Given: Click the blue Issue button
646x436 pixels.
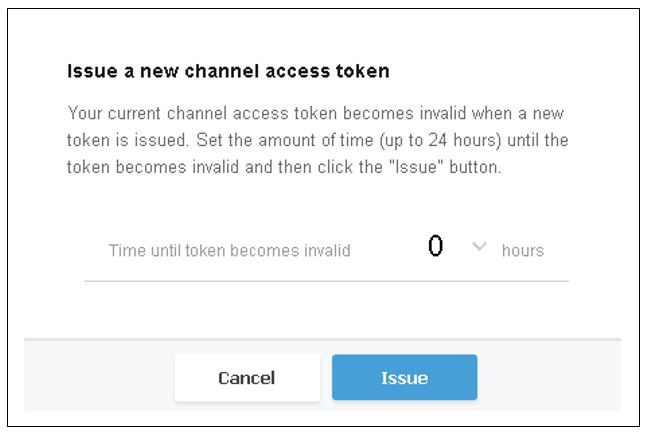Looking at the screenshot, I should 404,378.
